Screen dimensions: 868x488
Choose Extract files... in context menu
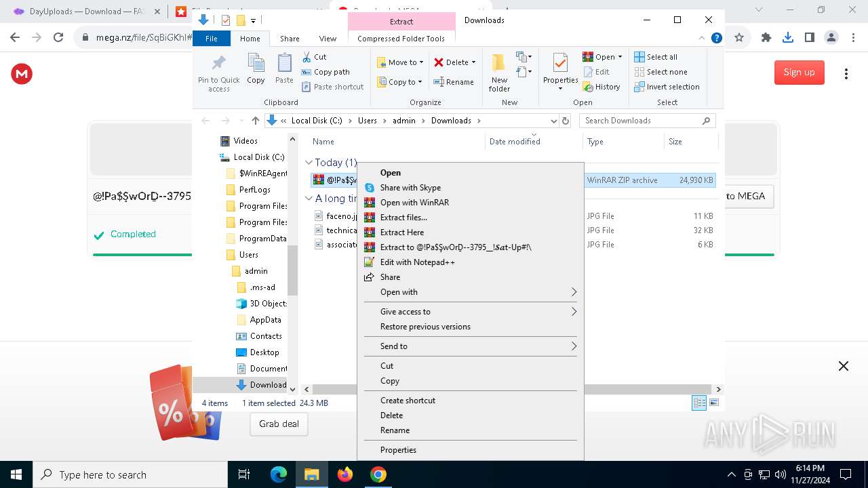pyautogui.click(x=470, y=218)
